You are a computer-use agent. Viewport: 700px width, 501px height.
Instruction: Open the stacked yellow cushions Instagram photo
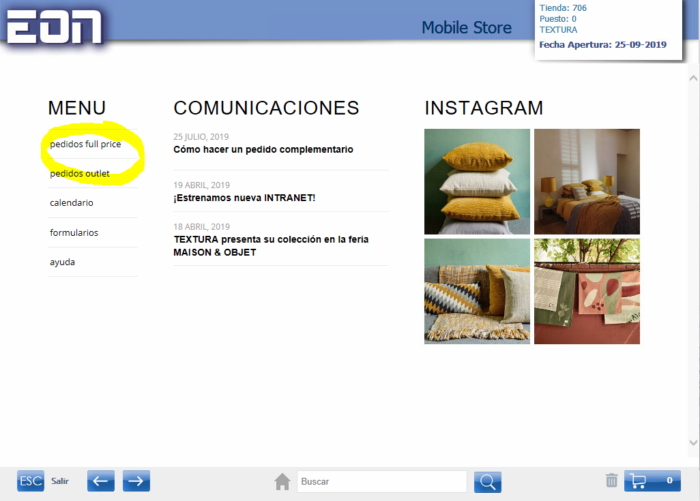[477, 181]
